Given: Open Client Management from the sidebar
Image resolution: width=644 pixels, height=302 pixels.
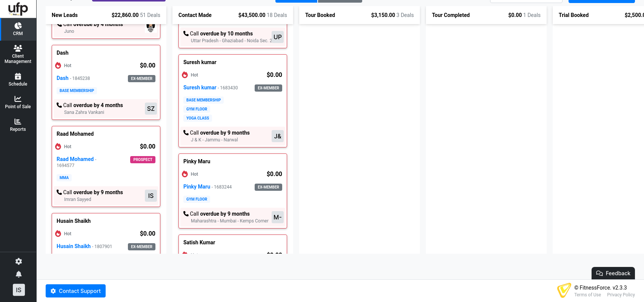Looking at the screenshot, I should [x=18, y=48].
